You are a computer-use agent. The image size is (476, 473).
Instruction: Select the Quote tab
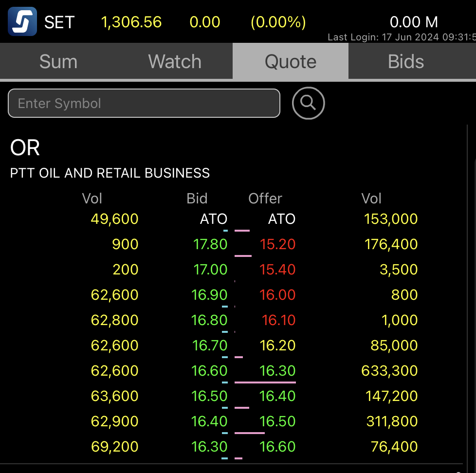(291, 62)
